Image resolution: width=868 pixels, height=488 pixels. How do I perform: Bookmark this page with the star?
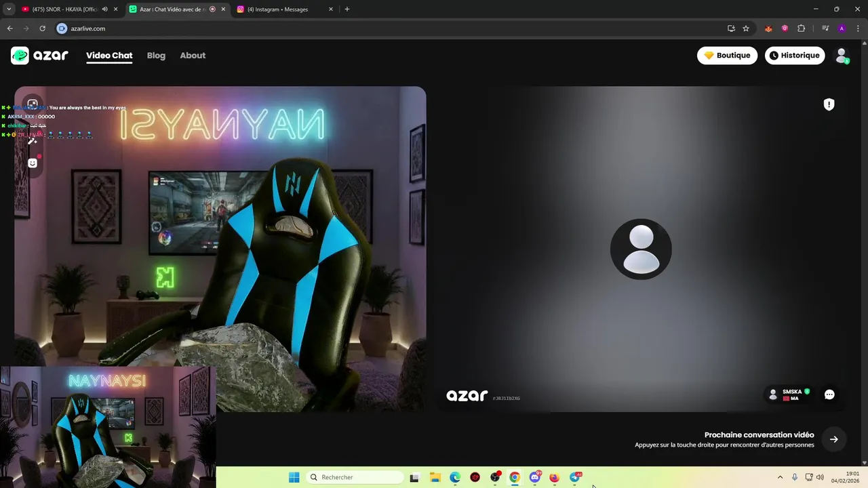[746, 28]
